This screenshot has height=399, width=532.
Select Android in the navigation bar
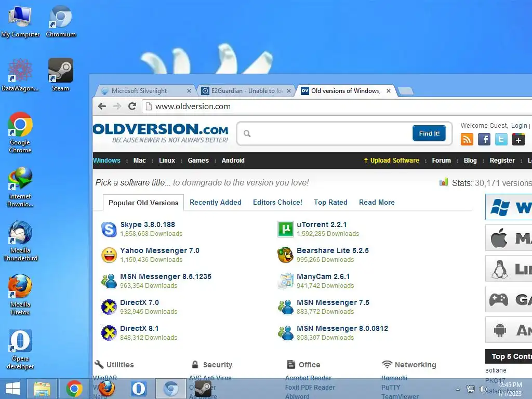[x=233, y=161]
